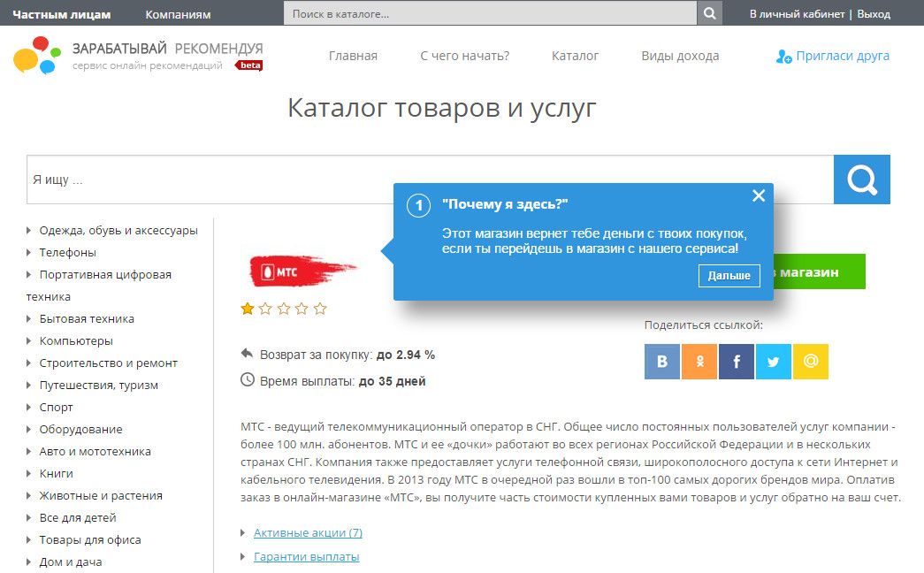This screenshot has height=573, width=924.
Task: Close the "Почему я здесь?" tooltip
Action: (758, 196)
